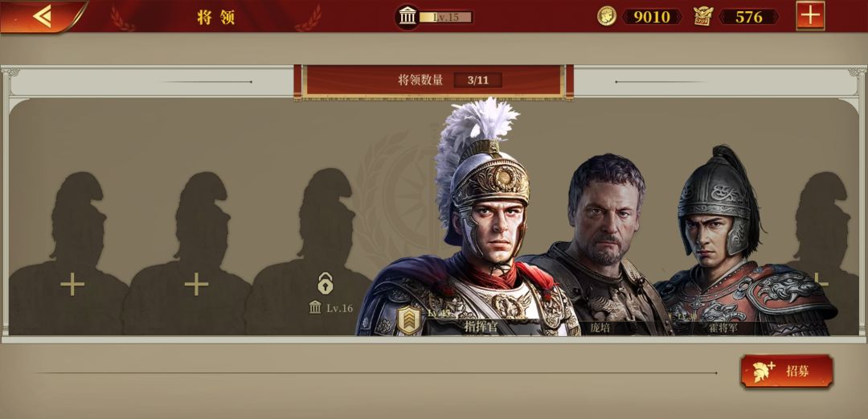Click the commander rank shield badge
Image resolution: width=868 pixels, height=419 pixels.
[408, 321]
